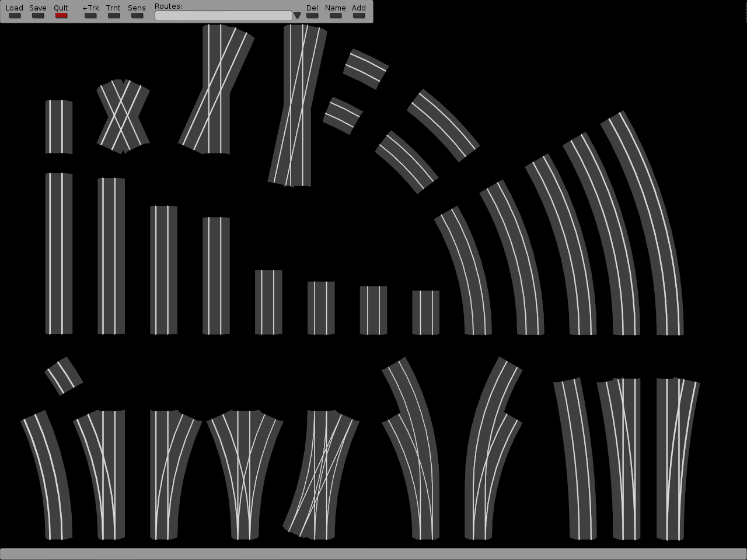747x560 pixels.
Task: Select the smallest curved track segment at top
Action: (343, 116)
